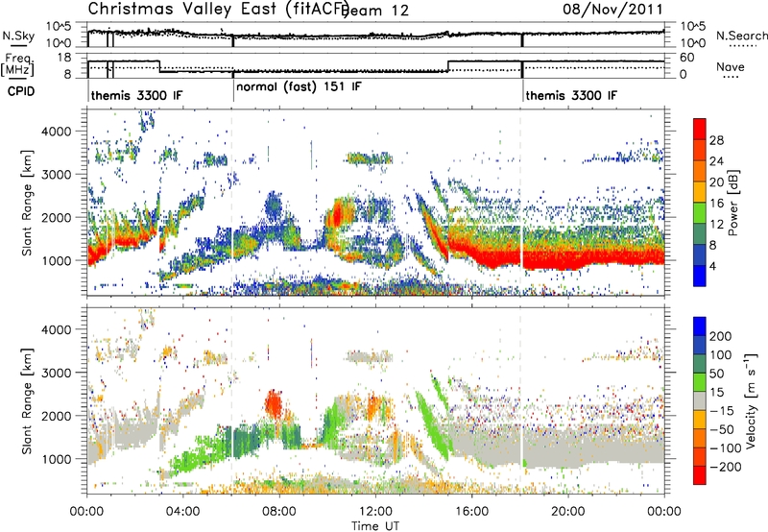Click the 'CPID' row label
The image size is (768, 532).
coord(21,91)
